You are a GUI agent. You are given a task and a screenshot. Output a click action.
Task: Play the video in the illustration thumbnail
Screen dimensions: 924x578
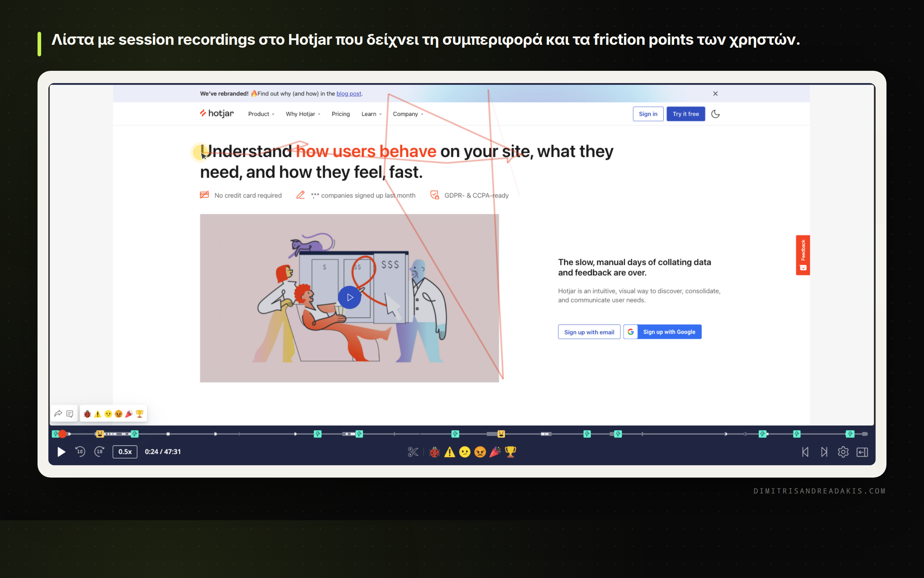pyautogui.click(x=349, y=297)
